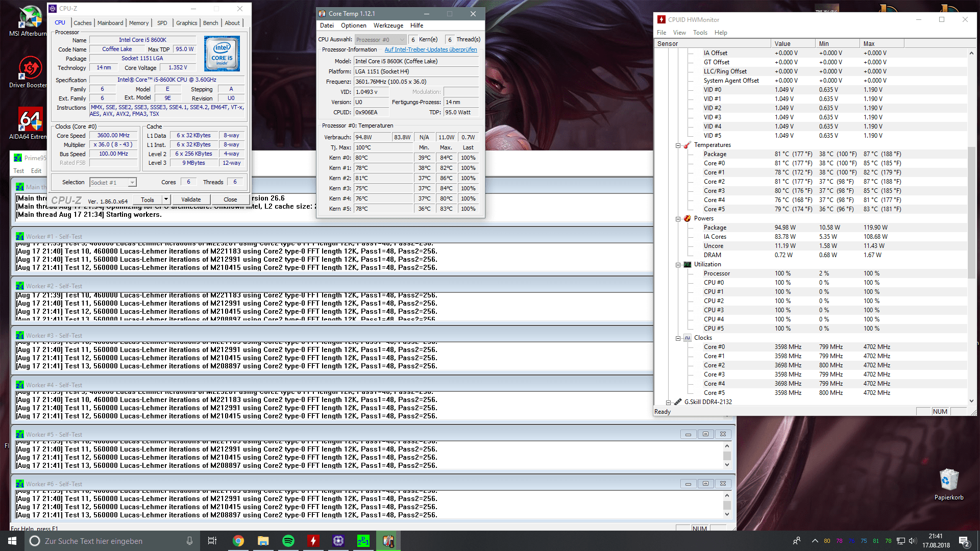
Task: Click the Worker #6 window minimize icon
Action: 689,484
